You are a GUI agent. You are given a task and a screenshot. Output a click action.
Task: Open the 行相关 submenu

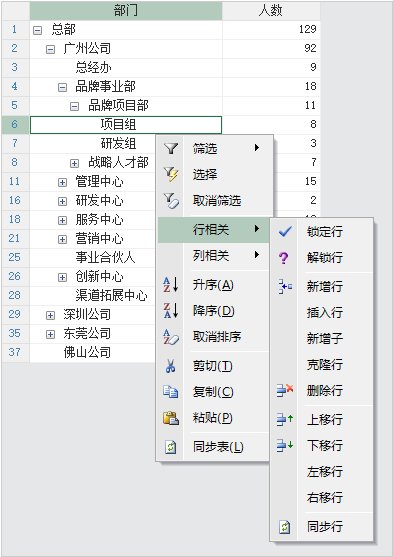214,229
